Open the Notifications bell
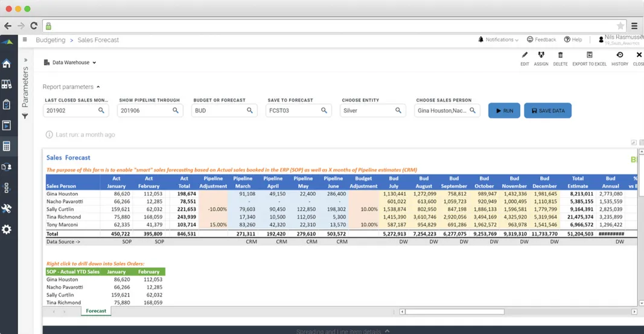The width and height of the screenshot is (644, 334). (480, 39)
